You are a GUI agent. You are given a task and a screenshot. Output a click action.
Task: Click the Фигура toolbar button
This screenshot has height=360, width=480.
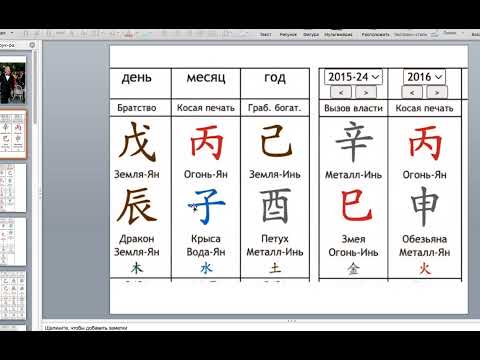tap(311, 34)
